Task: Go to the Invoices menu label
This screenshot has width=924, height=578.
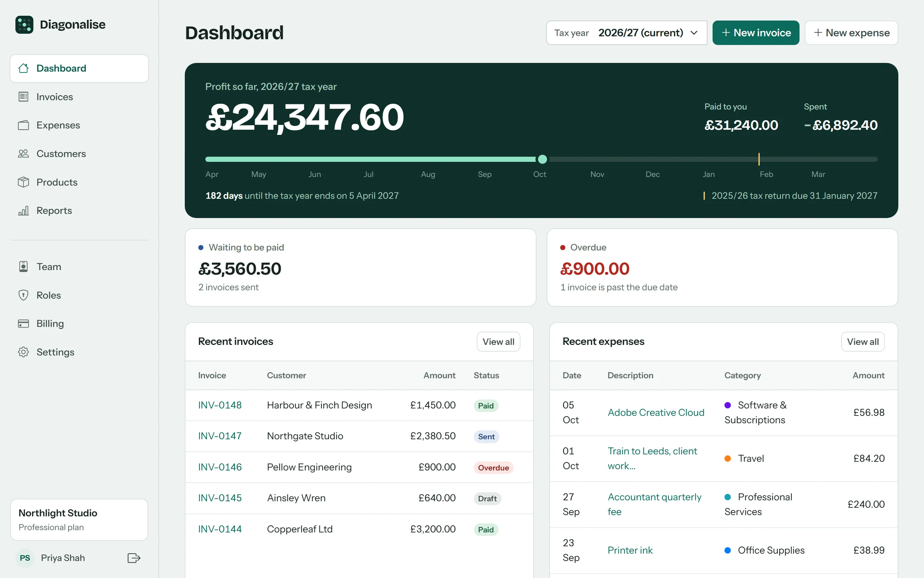Action: click(x=55, y=97)
